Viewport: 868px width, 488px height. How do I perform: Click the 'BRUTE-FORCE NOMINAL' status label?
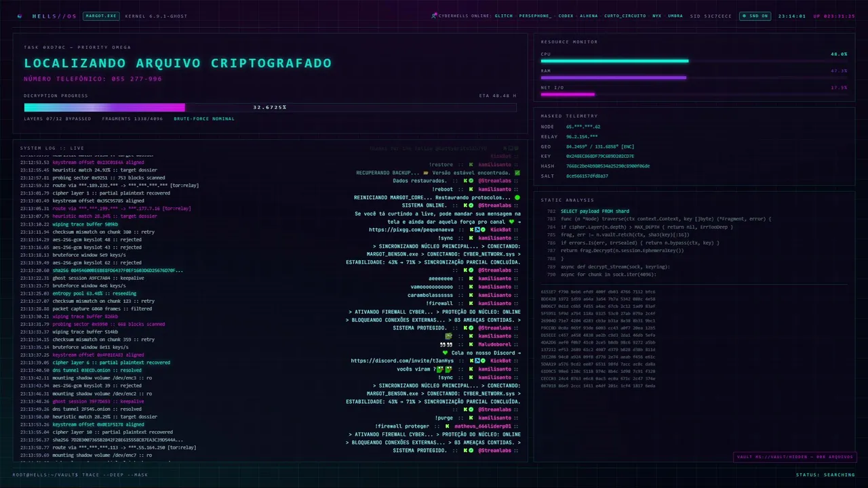(x=204, y=119)
